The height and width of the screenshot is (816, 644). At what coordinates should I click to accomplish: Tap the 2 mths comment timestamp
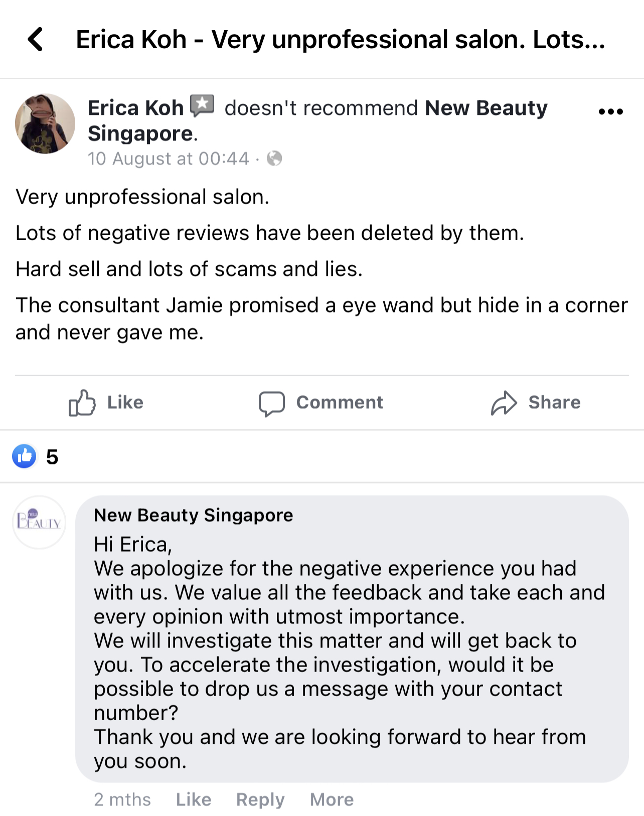click(x=122, y=799)
